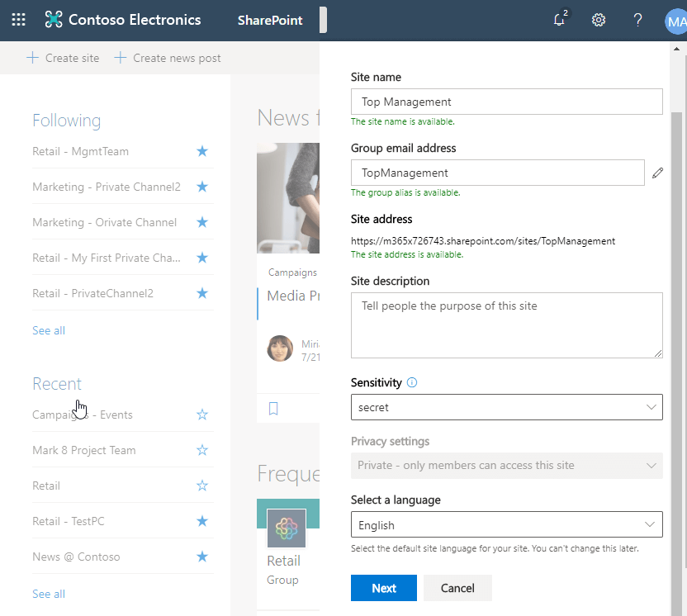The width and height of the screenshot is (687, 616).
Task: Click the pencil to edit group email
Action: coord(657,173)
